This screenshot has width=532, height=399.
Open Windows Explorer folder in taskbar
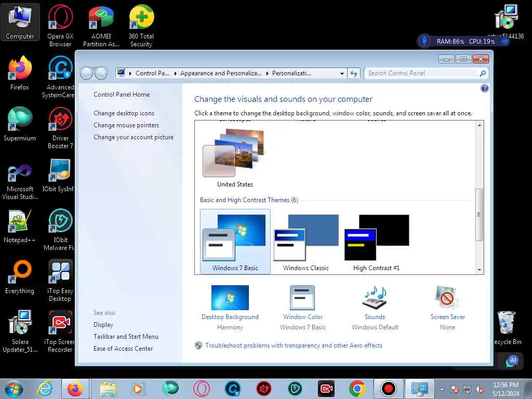point(108,389)
